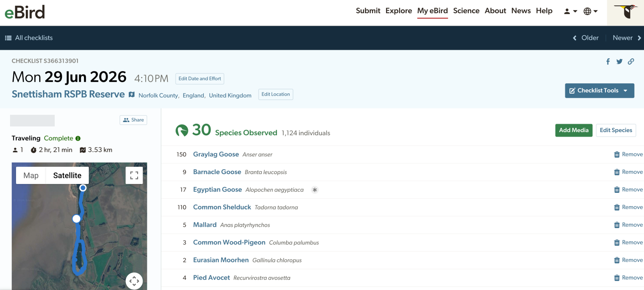Open Mallard species page
The height and width of the screenshot is (290, 644).
point(205,225)
